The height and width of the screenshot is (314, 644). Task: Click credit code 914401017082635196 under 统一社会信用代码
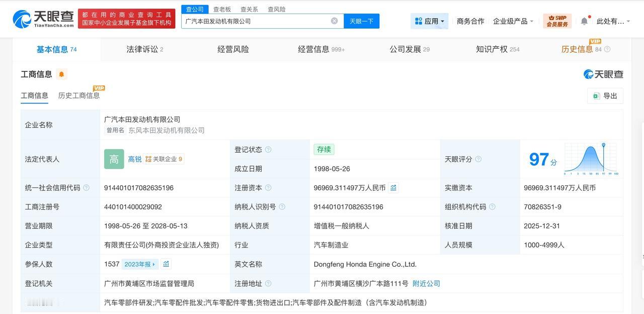coord(139,188)
